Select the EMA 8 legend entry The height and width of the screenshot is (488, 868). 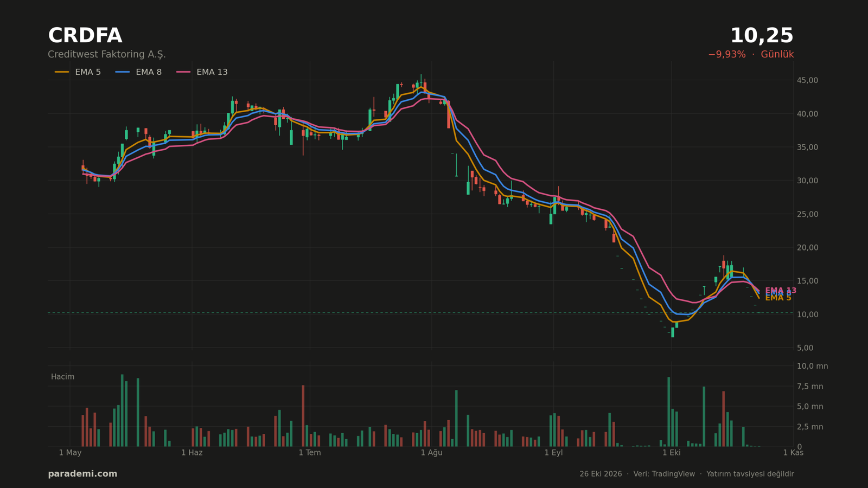point(138,72)
